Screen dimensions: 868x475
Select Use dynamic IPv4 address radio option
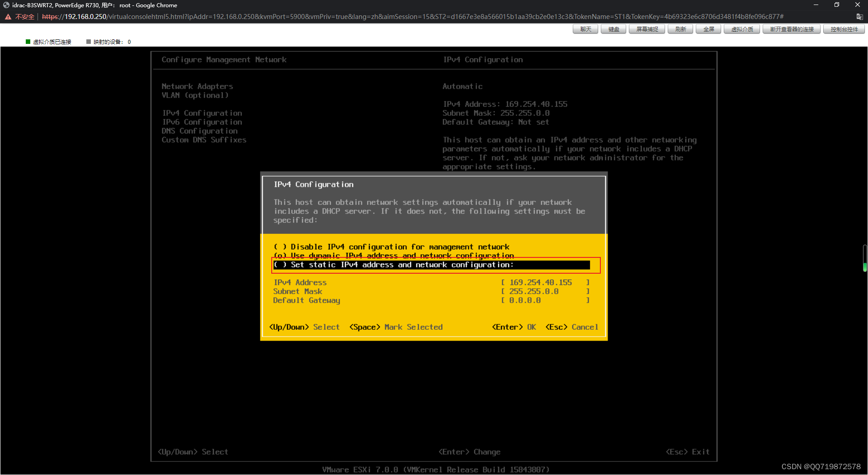[394, 256]
